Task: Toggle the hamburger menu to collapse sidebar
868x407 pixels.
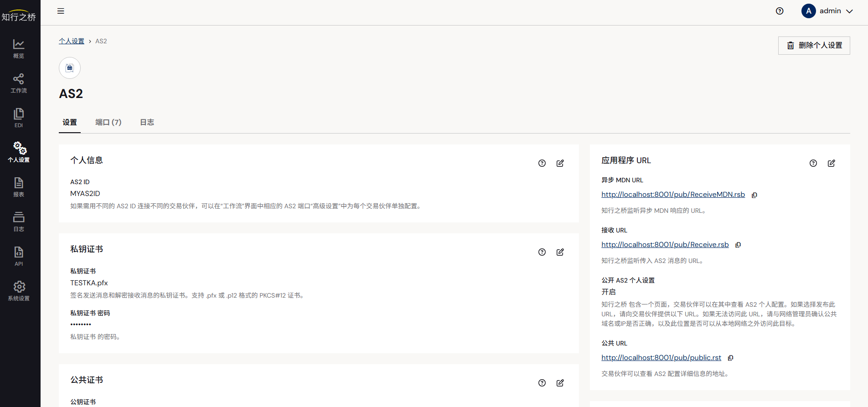Action: tap(61, 11)
